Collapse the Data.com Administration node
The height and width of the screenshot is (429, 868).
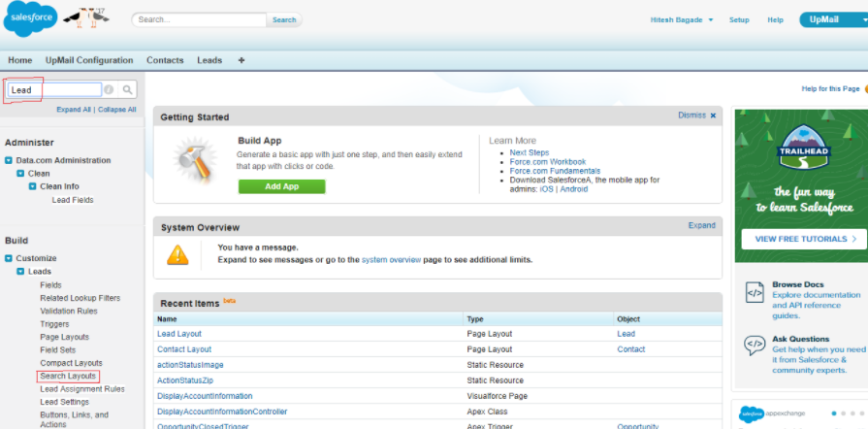[x=9, y=160]
